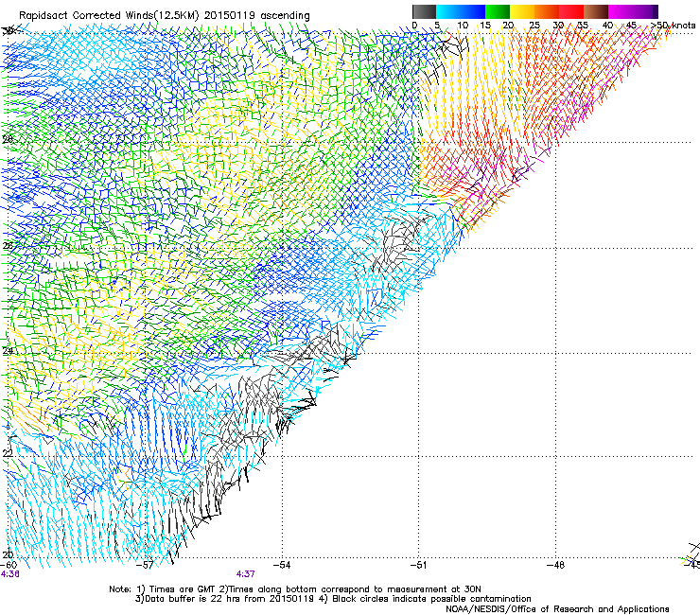Click the orange 25-30 knots legend swatch
The height and width of the screenshot is (615, 700).
pyautogui.click(x=547, y=11)
